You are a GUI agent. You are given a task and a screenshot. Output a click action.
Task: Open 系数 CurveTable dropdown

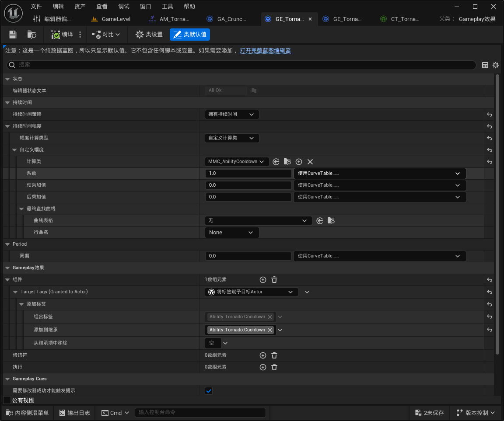(380, 174)
